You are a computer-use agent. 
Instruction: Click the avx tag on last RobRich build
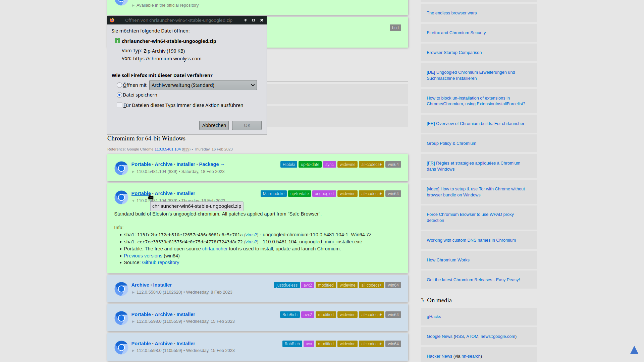[x=309, y=344]
